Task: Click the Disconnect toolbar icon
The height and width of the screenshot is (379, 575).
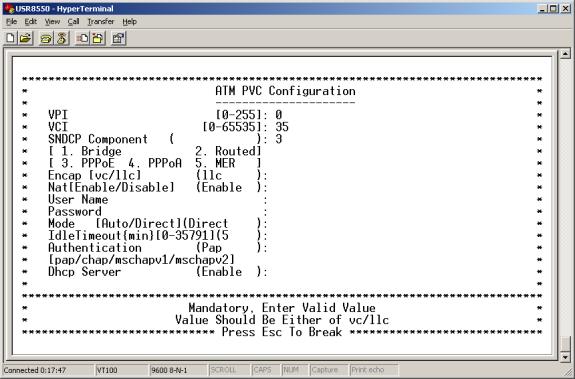Action: pos(62,38)
